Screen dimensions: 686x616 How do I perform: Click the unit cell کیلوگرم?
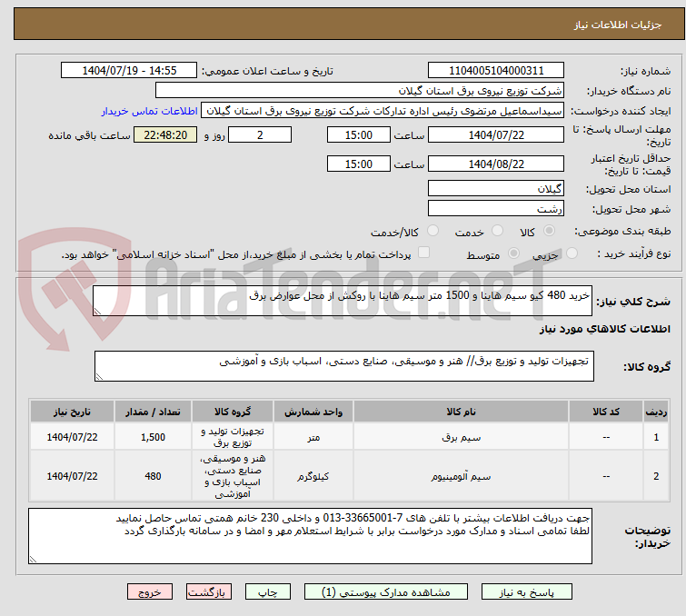pos(313,476)
